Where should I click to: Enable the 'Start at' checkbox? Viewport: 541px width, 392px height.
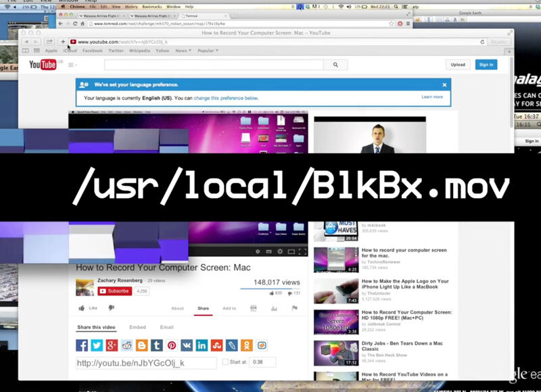pyautogui.click(x=225, y=362)
